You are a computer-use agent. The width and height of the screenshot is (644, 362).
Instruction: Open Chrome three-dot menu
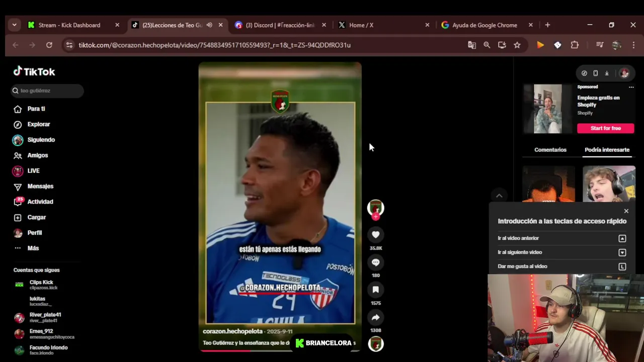coord(633,45)
